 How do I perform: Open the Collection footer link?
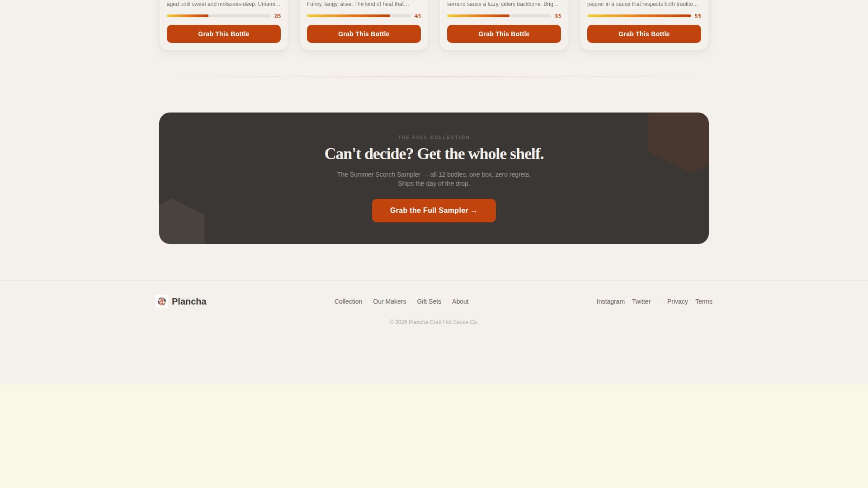tap(348, 301)
